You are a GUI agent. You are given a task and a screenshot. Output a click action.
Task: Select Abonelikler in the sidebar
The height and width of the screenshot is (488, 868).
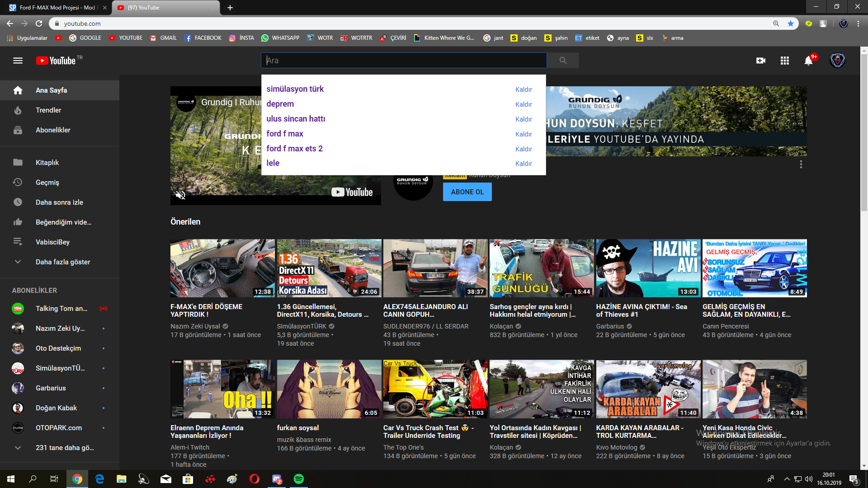(53, 130)
